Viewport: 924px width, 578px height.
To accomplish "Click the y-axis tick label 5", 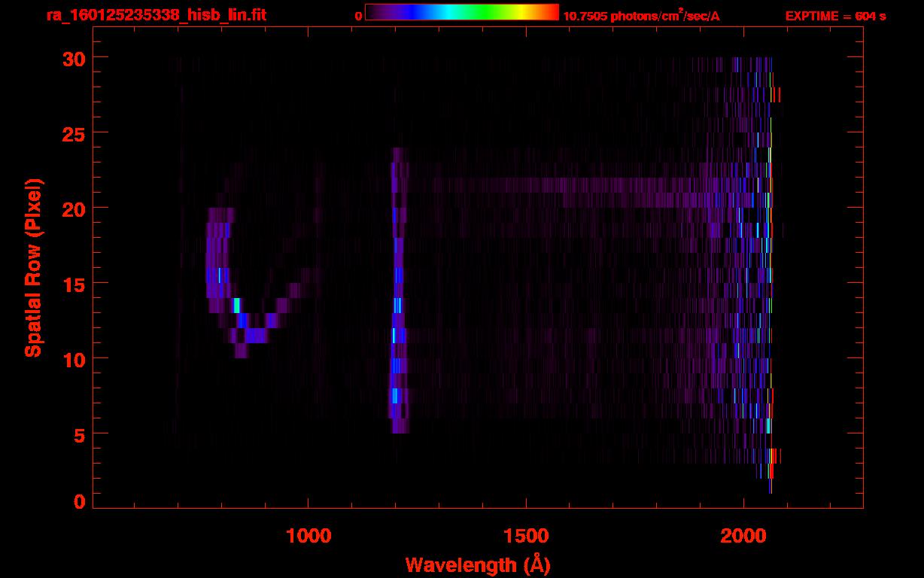I will [80, 434].
